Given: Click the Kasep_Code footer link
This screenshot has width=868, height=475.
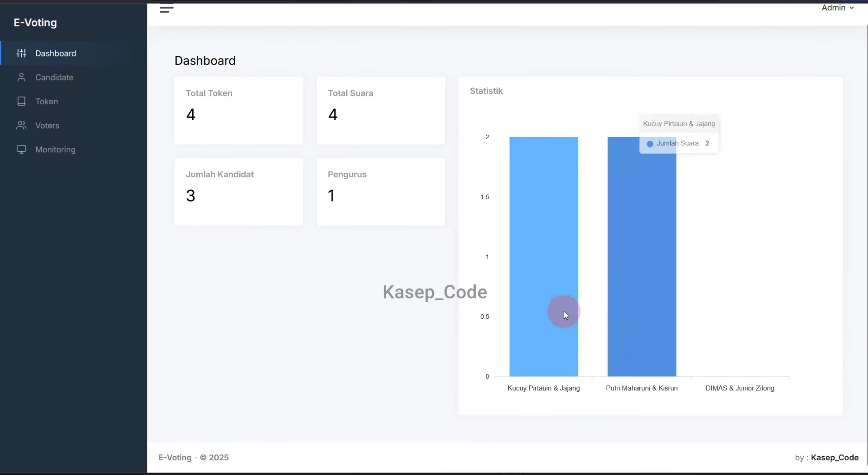Looking at the screenshot, I should pos(835,458).
